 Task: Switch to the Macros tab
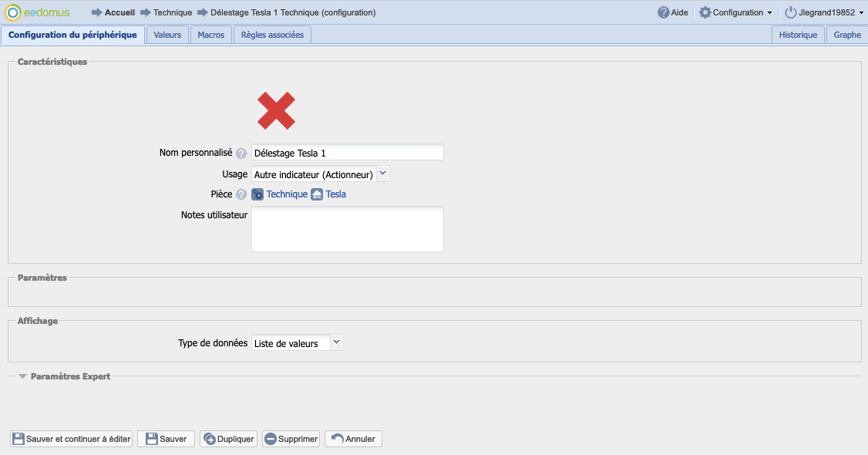tap(211, 35)
